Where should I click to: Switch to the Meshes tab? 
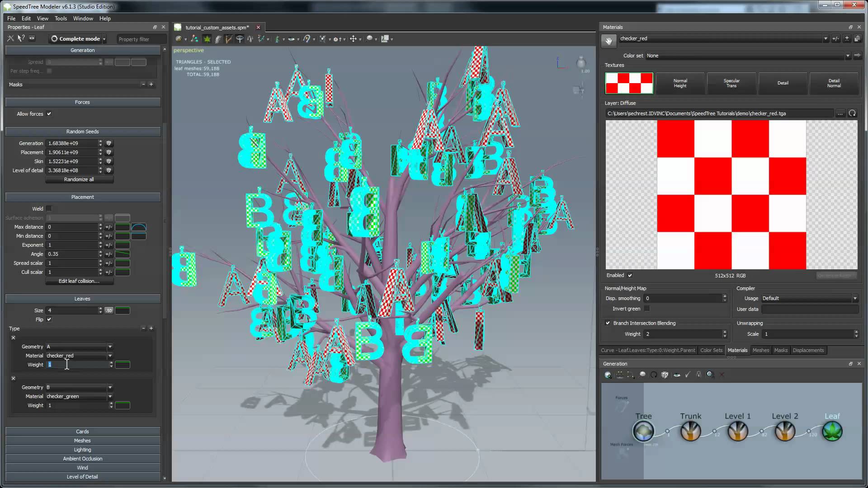760,350
